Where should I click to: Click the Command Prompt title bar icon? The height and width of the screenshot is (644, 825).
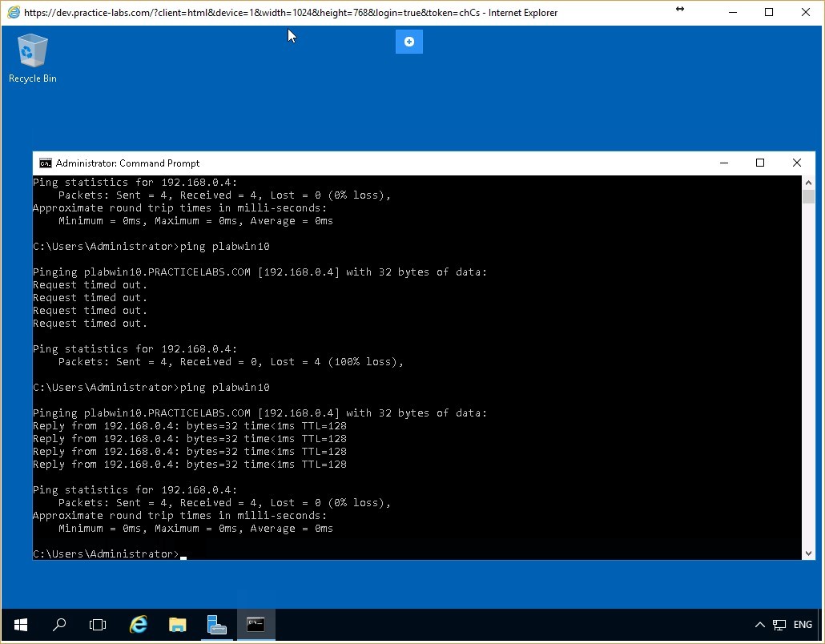[45, 163]
